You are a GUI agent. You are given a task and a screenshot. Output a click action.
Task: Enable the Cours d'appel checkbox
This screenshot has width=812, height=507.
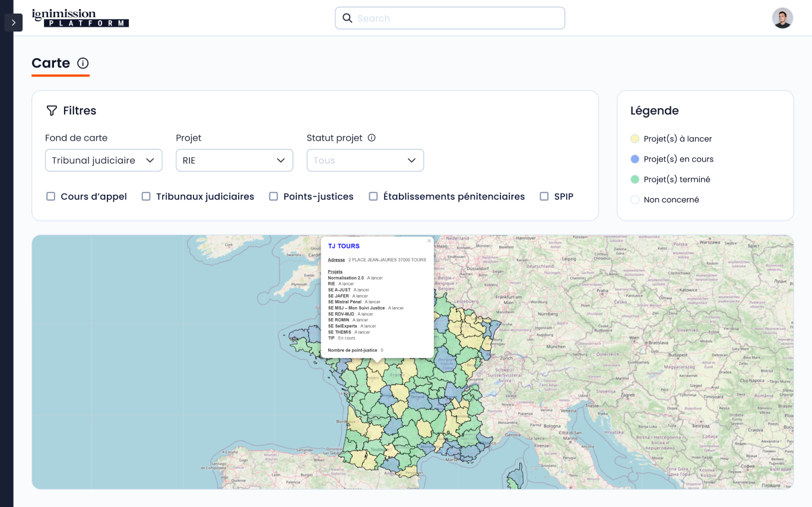pyautogui.click(x=51, y=197)
